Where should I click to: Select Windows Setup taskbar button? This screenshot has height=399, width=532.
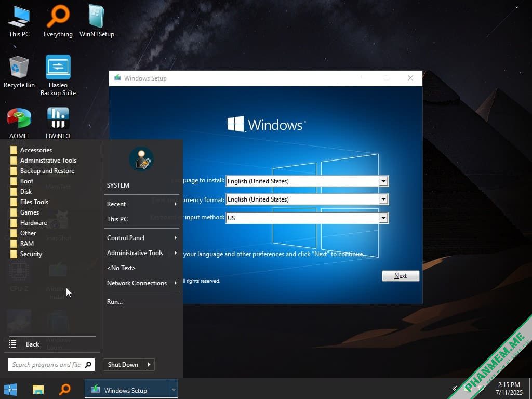127,390
